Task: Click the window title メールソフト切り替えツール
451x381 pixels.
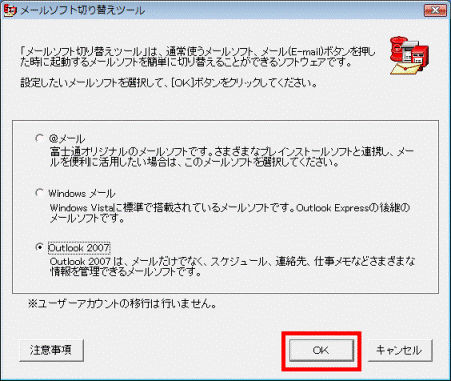Action: [83, 11]
